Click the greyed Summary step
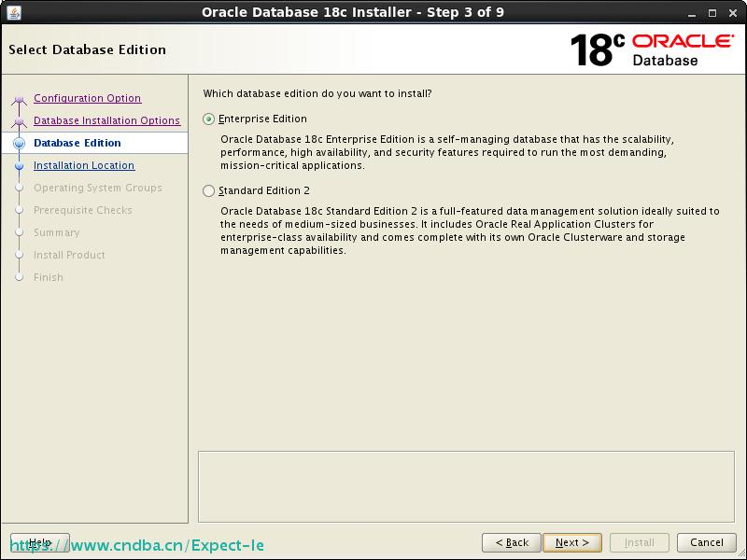Image resolution: width=747 pixels, height=560 pixels. [57, 232]
